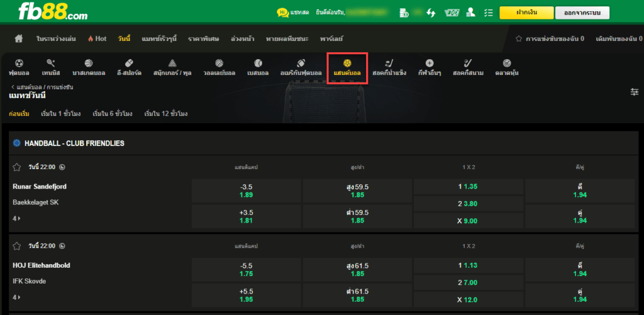Click the live clock icon on the Runar Sandefjord match
644x315 pixels.
tap(62, 167)
